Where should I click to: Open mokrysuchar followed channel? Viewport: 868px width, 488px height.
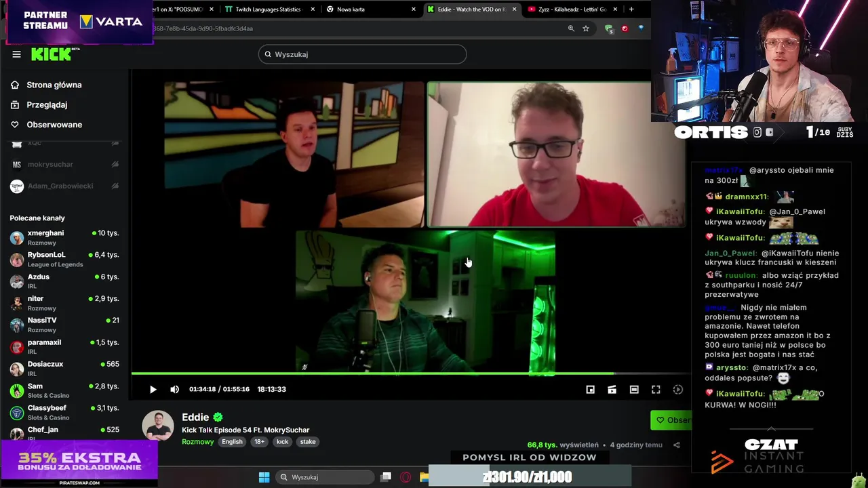point(64,164)
